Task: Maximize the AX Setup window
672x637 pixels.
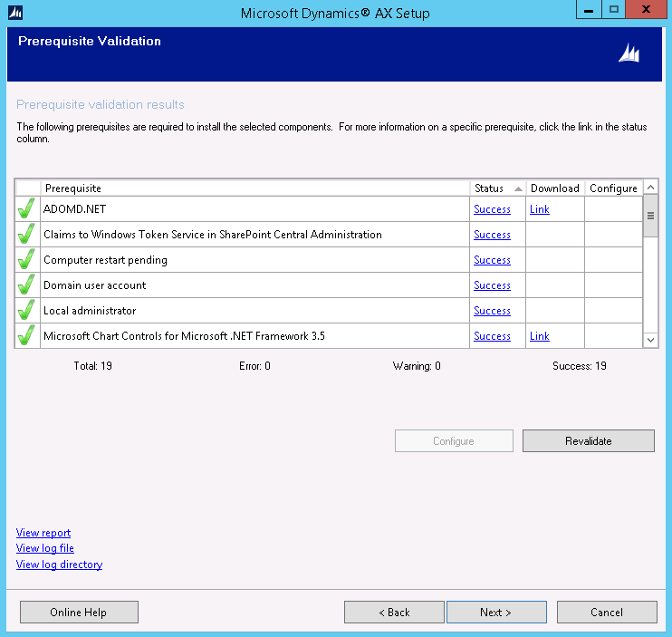Action: 614,9
